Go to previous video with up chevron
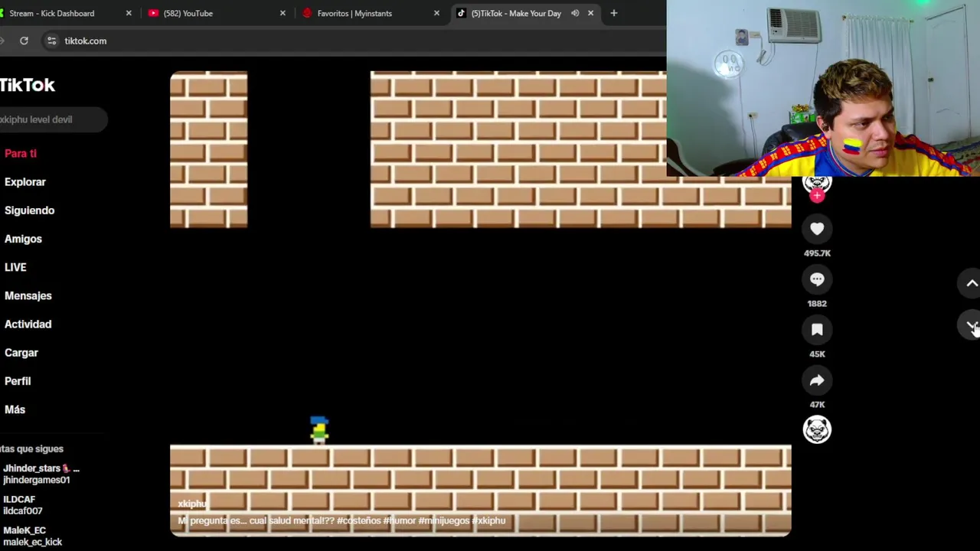Image resolution: width=980 pixels, height=551 pixels. click(972, 283)
